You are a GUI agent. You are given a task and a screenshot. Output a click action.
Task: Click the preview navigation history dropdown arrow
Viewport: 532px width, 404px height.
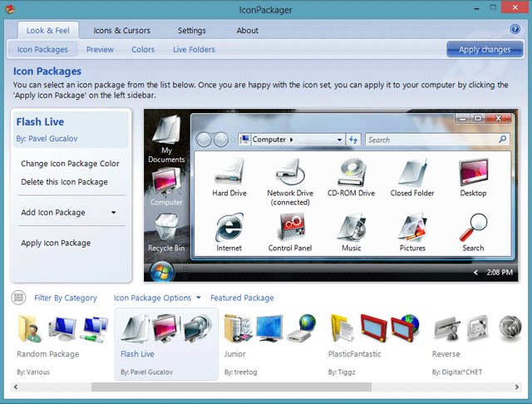point(233,140)
